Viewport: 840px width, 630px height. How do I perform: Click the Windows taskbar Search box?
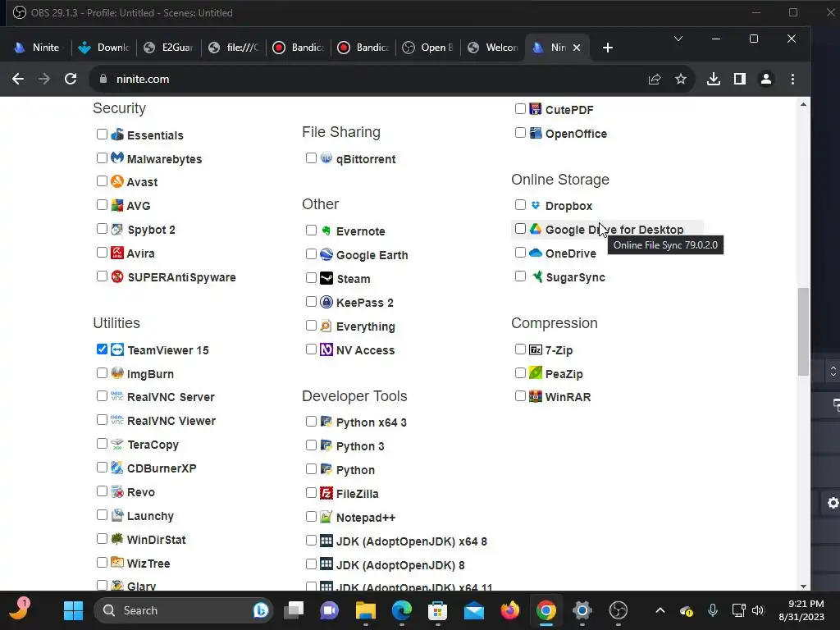pos(183,610)
